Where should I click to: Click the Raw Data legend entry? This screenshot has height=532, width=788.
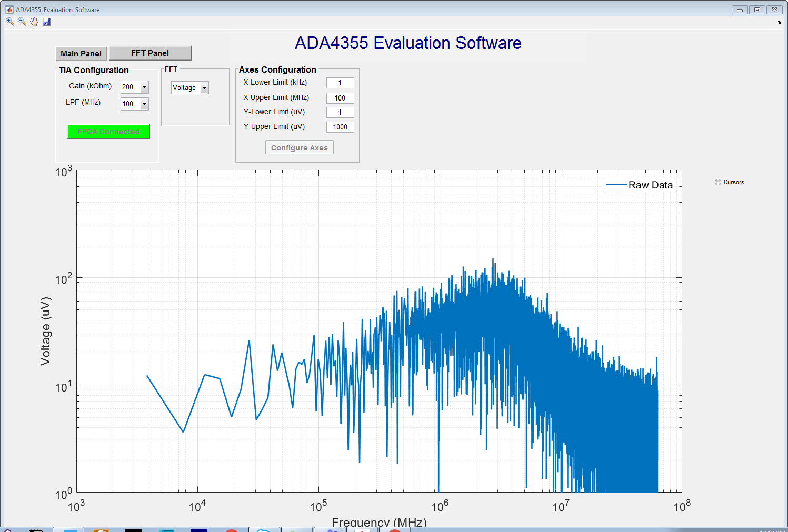[x=640, y=185]
